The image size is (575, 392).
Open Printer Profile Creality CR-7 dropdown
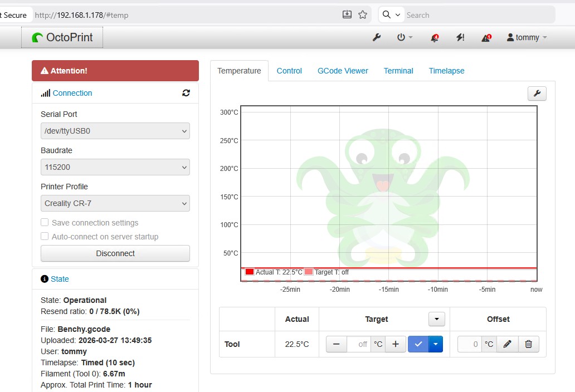[x=115, y=203]
